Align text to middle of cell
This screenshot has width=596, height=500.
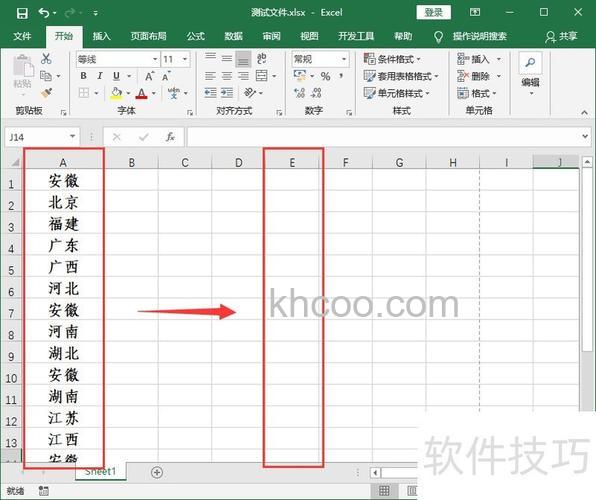pos(227,58)
